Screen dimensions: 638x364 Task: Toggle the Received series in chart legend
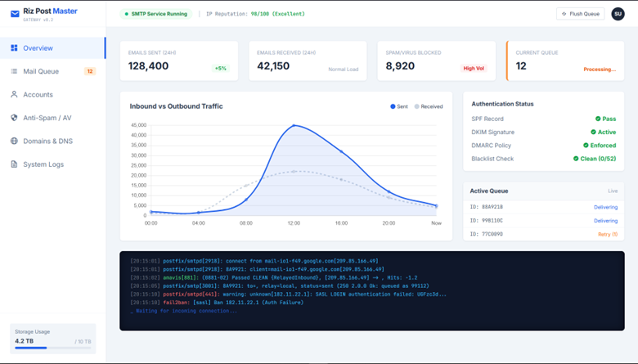pos(429,106)
